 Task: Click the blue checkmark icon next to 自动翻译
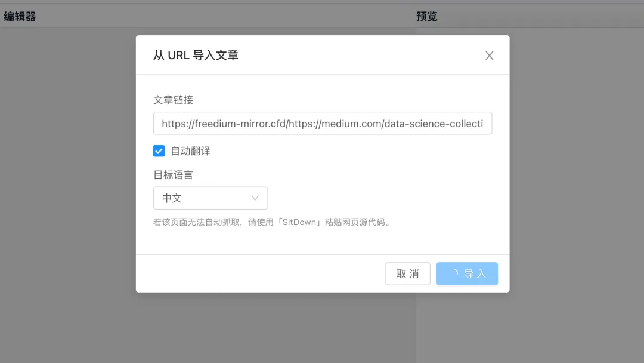pos(159,151)
